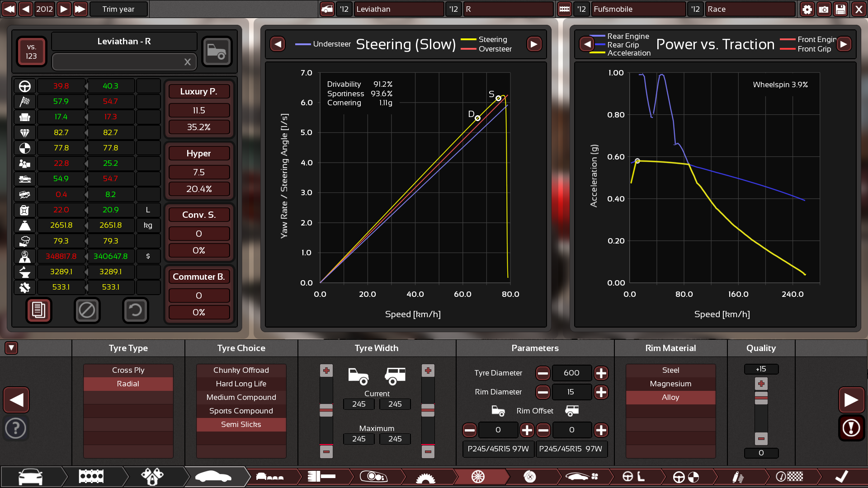Click the Quality slider handle
868x488 pixels.
(x=761, y=398)
